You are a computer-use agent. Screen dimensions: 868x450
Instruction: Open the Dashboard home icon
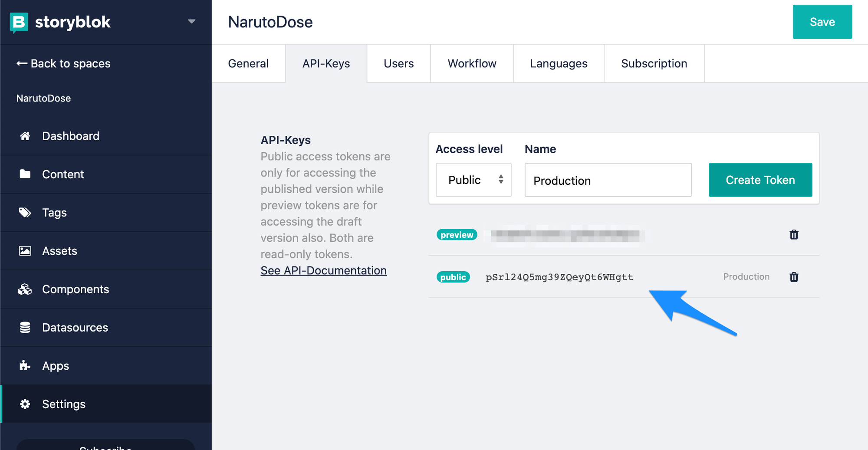pyautogui.click(x=25, y=136)
